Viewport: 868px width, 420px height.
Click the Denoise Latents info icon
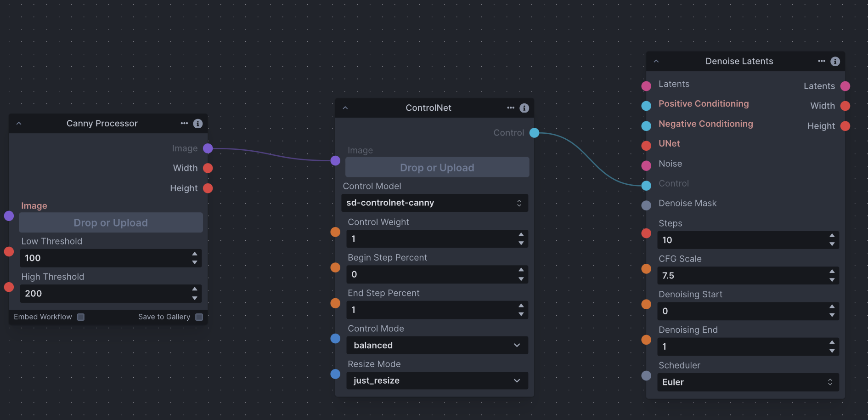click(835, 62)
